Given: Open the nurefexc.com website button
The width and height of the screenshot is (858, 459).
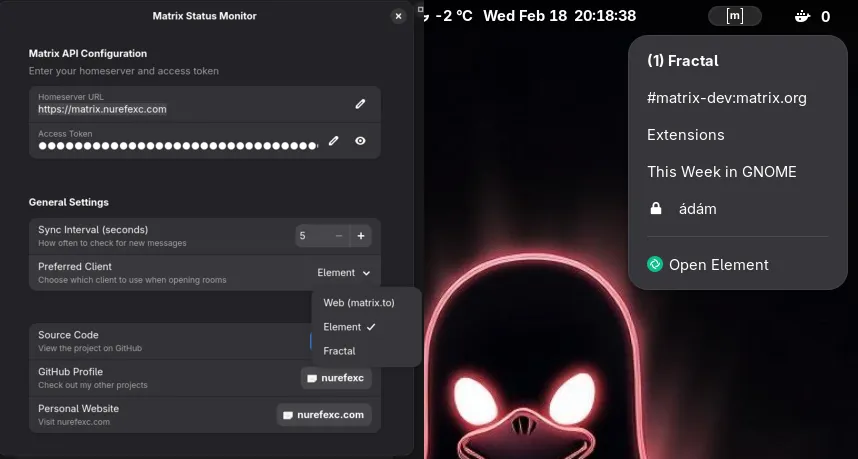Looking at the screenshot, I should [324, 415].
